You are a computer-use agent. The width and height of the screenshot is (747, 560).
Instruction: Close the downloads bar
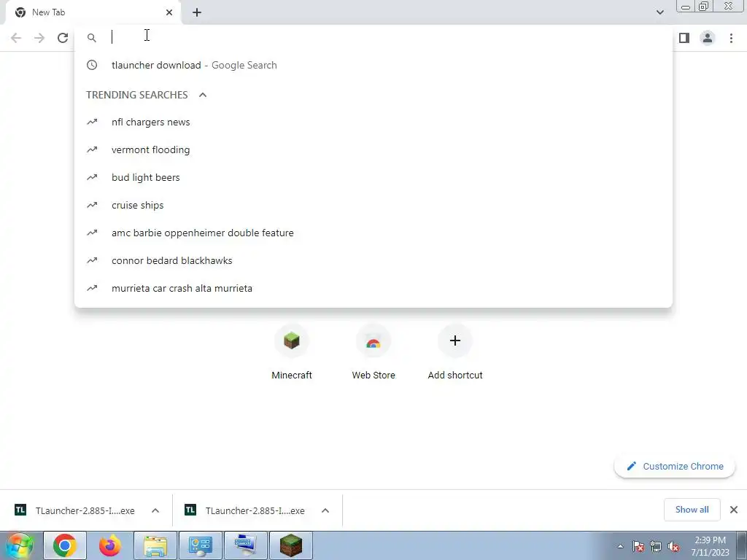pyautogui.click(x=734, y=510)
